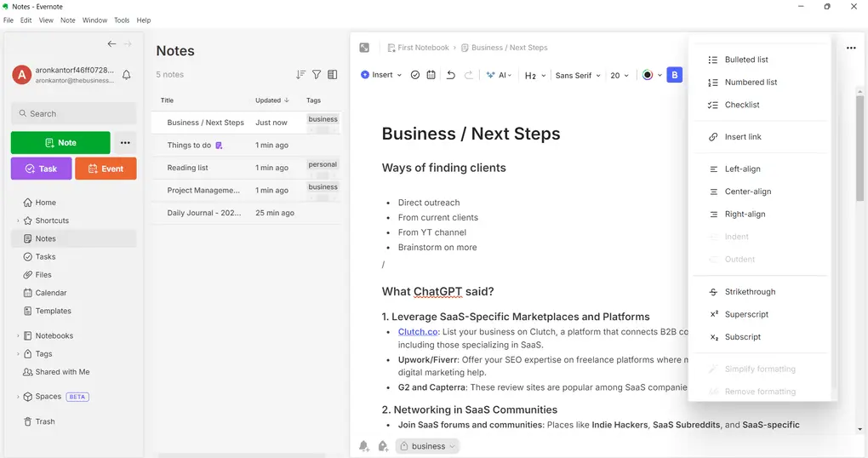Toggle bold formatting button

tap(675, 75)
